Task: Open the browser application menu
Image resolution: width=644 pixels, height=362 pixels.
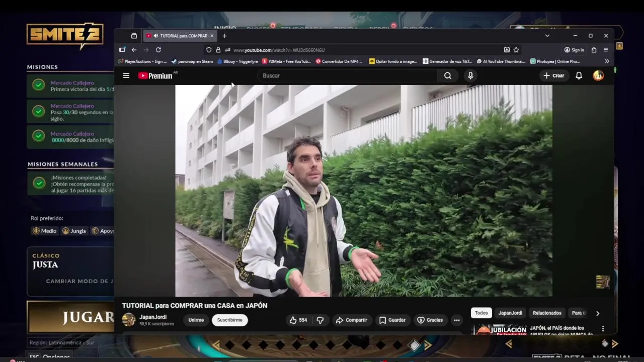Action: point(606,50)
